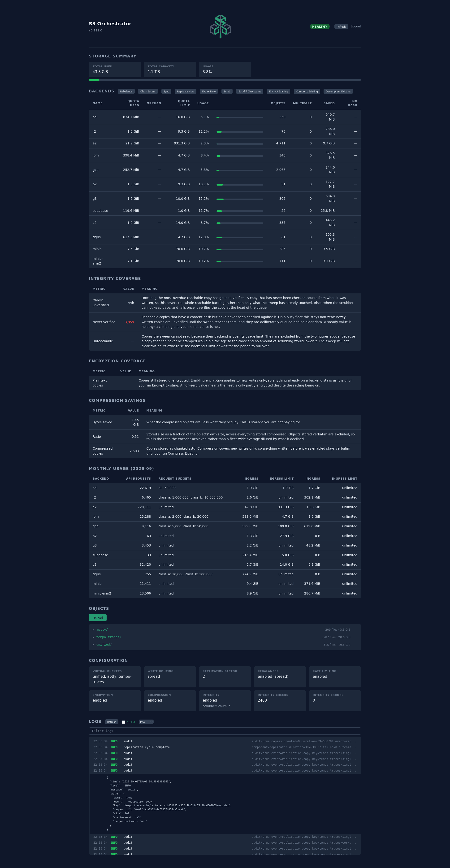The width and height of the screenshot is (450, 868).
Task: Click the green Upload button
Action: pyautogui.click(x=98, y=618)
